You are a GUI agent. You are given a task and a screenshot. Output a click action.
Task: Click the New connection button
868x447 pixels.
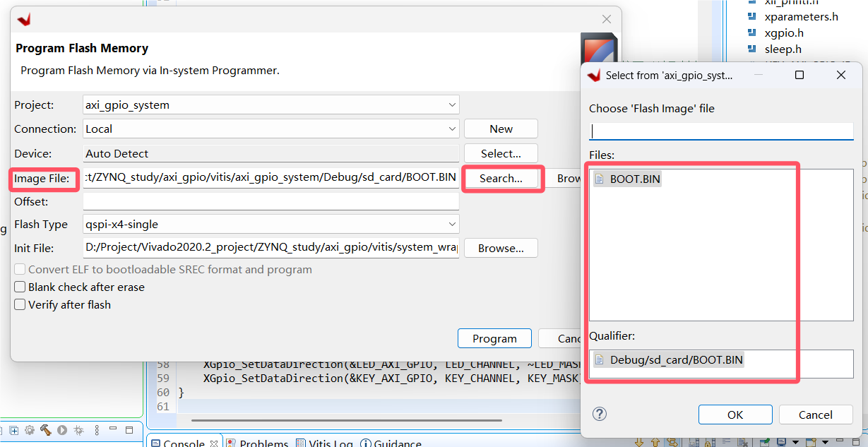click(x=501, y=129)
